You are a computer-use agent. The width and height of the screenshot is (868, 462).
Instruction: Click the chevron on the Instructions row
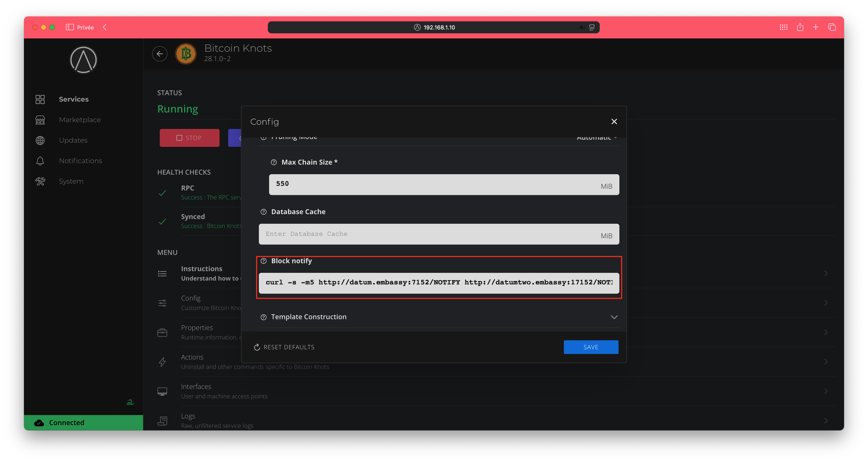[x=825, y=273]
